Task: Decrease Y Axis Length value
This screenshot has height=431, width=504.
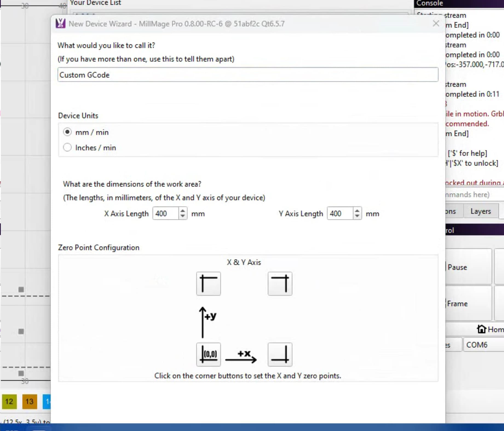Action: (357, 216)
